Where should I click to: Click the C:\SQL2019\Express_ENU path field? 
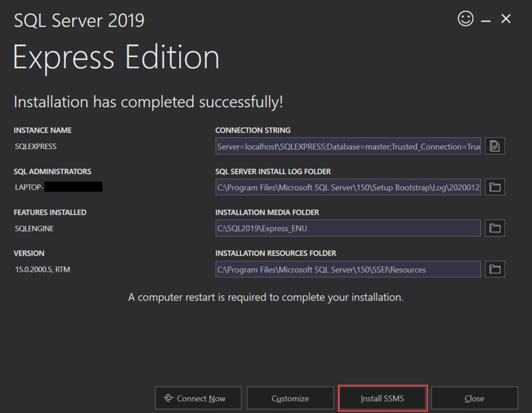[x=348, y=228]
